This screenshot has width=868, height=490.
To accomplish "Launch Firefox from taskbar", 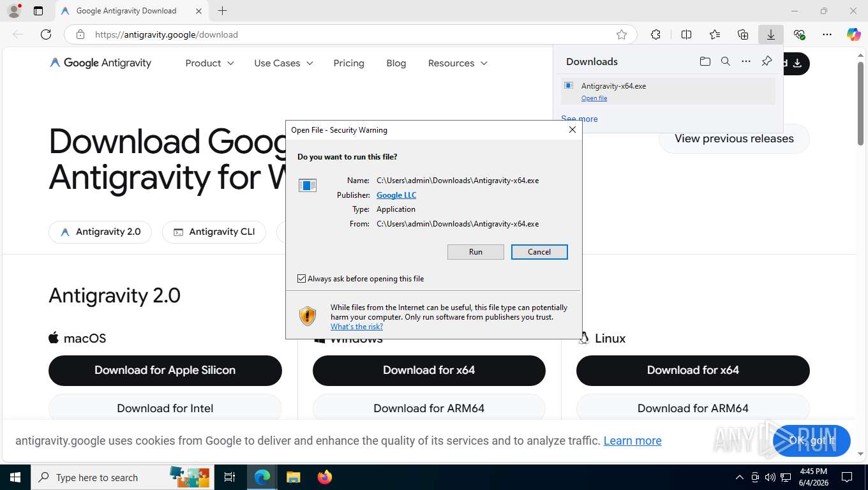I will point(325,477).
